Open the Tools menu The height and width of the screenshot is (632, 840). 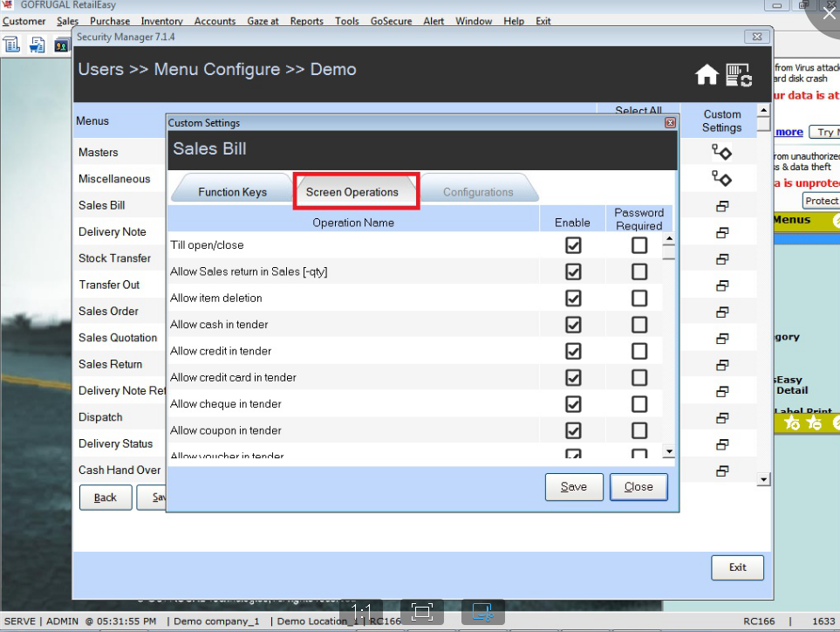tap(346, 21)
